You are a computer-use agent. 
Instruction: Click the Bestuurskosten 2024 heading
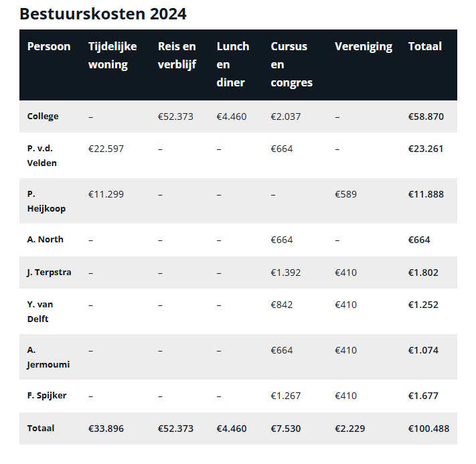click(103, 14)
